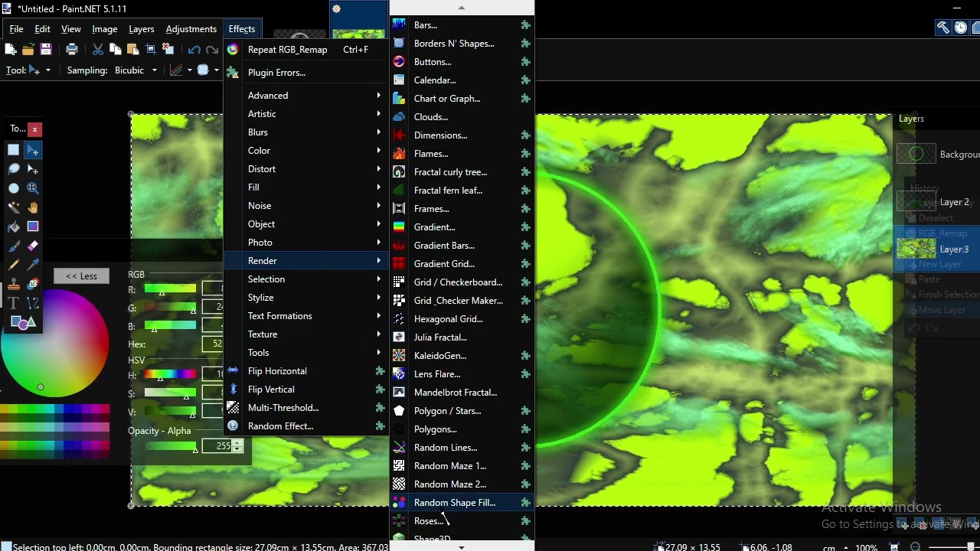Select the Move Selection tool

coord(32,169)
